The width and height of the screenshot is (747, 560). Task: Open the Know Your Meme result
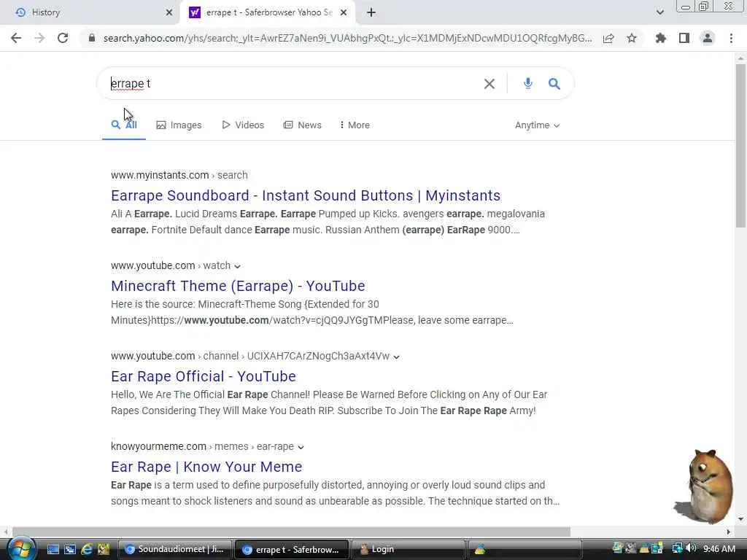click(x=206, y=467)
